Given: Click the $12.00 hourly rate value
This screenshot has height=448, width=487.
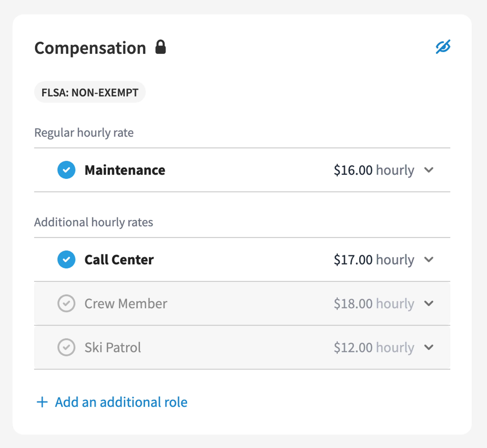Looking at the screenshot, I should [374, 347].
